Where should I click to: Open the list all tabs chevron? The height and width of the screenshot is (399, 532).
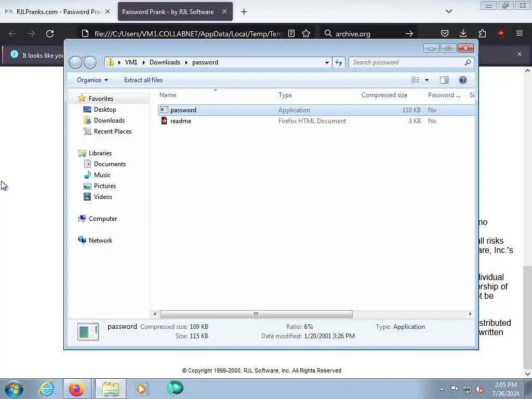click(x=449, y=11)
